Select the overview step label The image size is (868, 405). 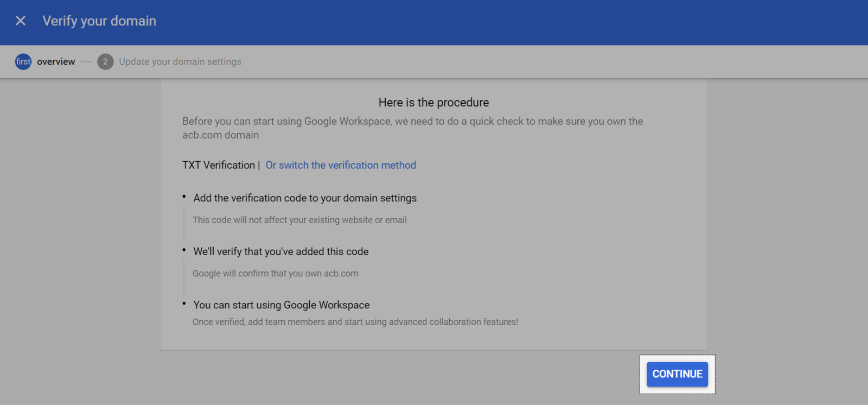pyautogui.click(x=56, y=62)
